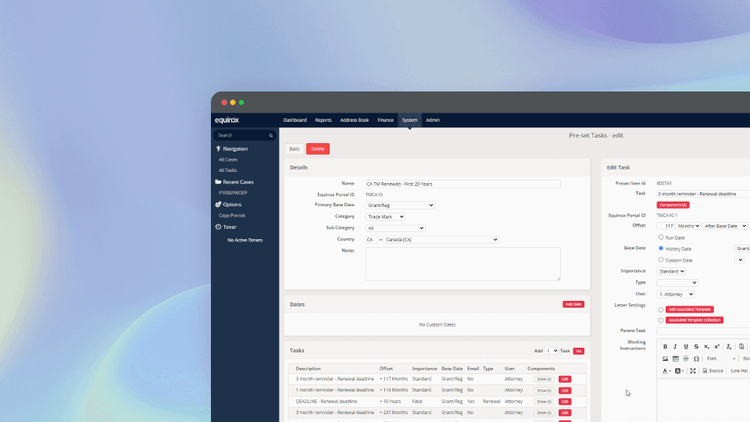Screen dimensions: 750x422
Task: Open the Add task count dropdown
Action: (551, 351)
